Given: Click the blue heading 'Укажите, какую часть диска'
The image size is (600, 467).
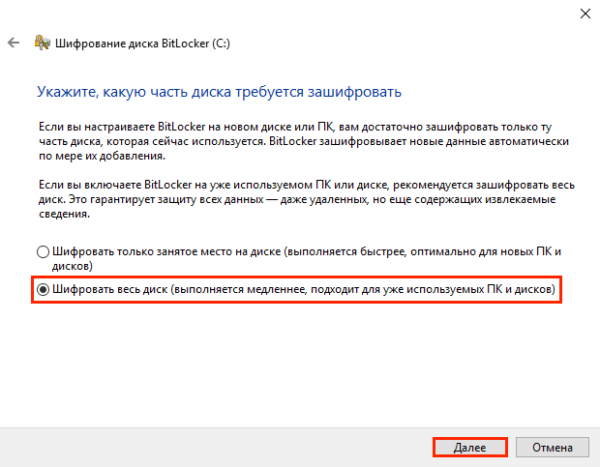Looking at the screenshot, I should (219, 92).
